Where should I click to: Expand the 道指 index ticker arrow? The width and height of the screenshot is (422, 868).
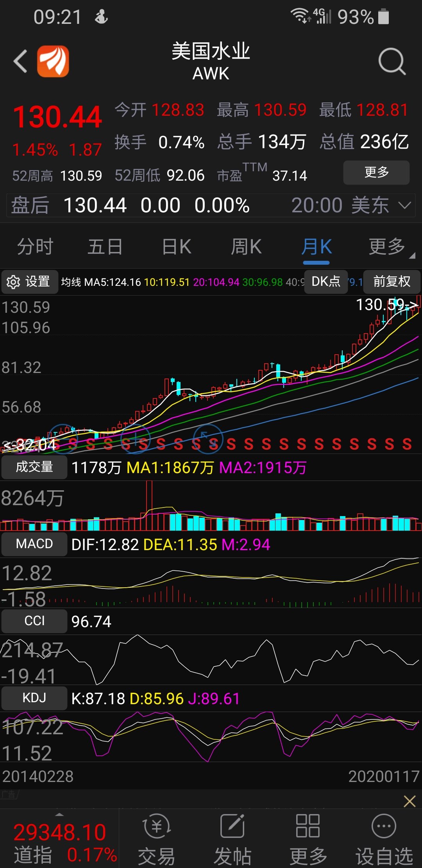click(x=59, y=814)
